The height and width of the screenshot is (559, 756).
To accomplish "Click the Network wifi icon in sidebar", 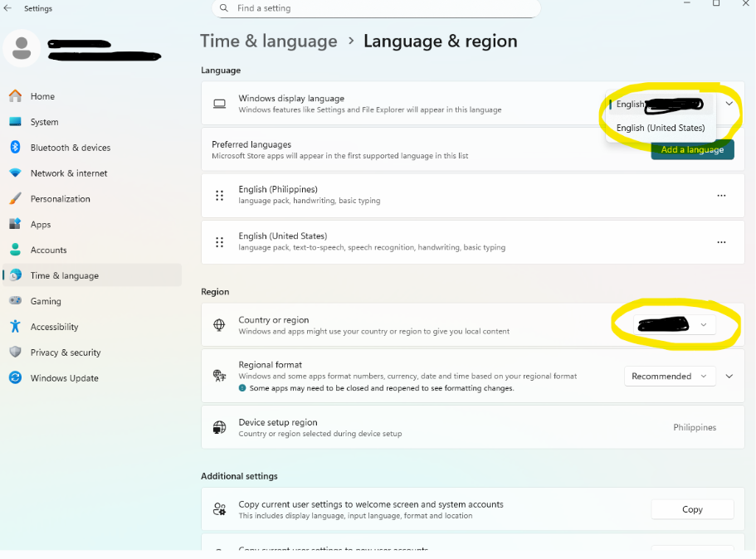I will coord(16,173).
